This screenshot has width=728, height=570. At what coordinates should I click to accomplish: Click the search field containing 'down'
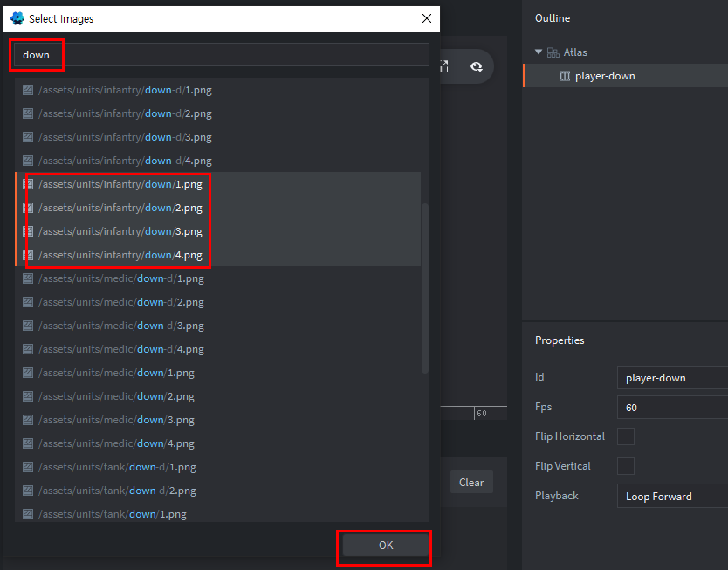pos(221,55)
